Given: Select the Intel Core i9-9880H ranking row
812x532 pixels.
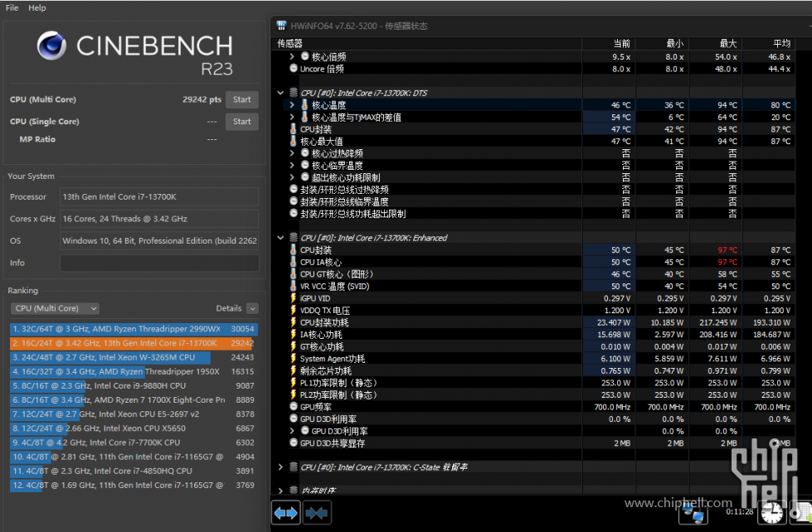Looking at the screenshot, I should [134, 385].
